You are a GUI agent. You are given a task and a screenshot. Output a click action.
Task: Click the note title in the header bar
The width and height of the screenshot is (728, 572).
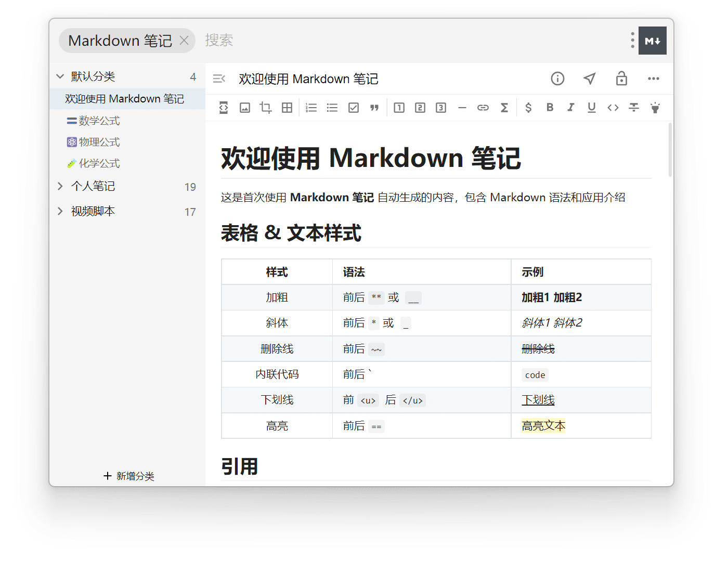[x=308, y=79]
